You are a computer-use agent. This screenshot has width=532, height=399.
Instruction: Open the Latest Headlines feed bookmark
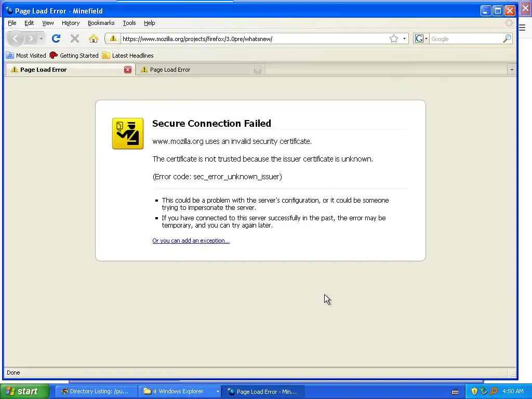coord(128,55)
